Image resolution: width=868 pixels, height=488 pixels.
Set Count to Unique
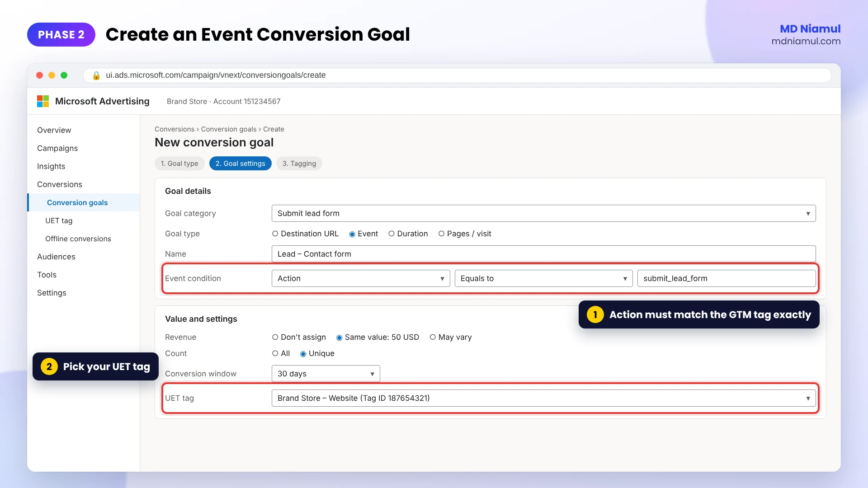pos(317,353)
